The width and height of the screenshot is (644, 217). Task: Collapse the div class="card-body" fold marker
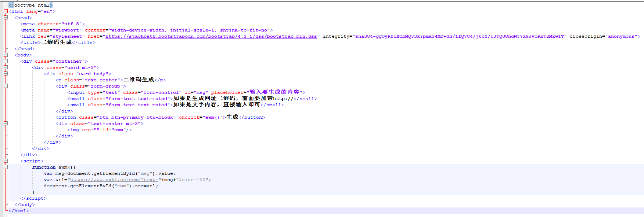point(6,74)
